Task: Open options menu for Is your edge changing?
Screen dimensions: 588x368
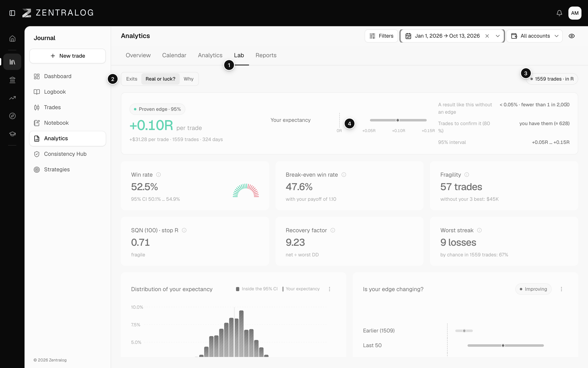Action: coord(561,289)
